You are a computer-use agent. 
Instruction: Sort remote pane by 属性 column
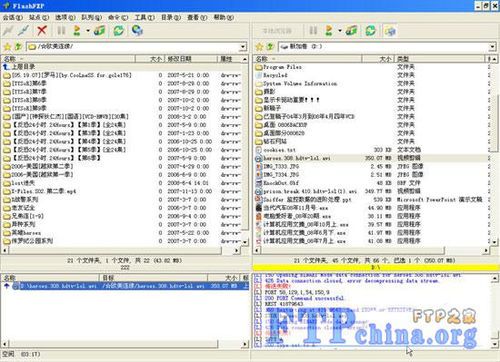pyautogui.click(x=230, y=59)
